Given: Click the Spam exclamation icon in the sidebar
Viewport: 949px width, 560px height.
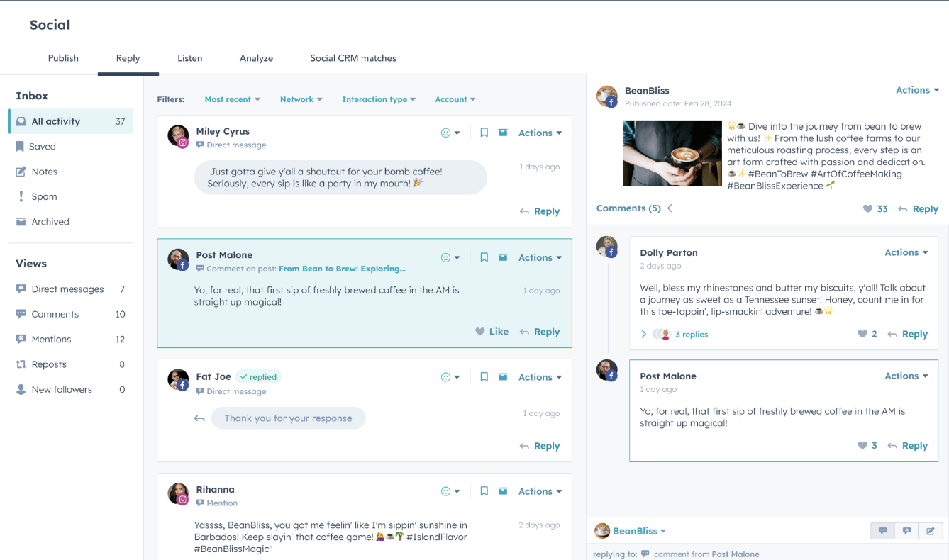Looking at the screenshot, I should tap(21, 196).
